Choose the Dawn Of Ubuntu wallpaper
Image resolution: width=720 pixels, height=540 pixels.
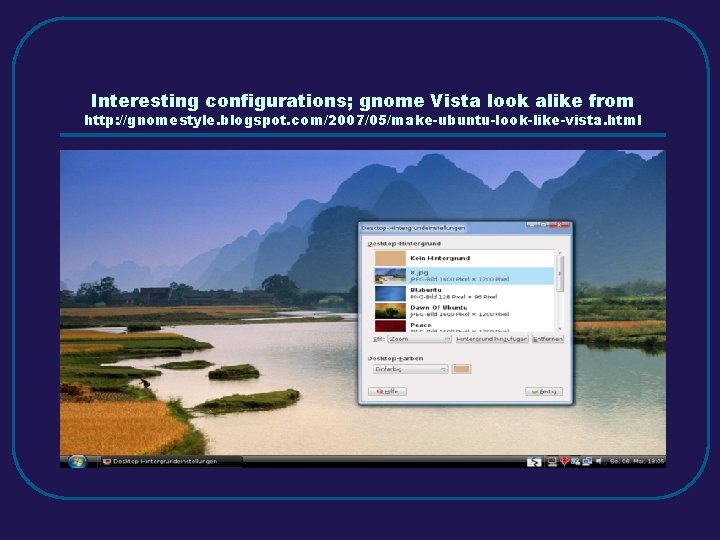point(464,311)
